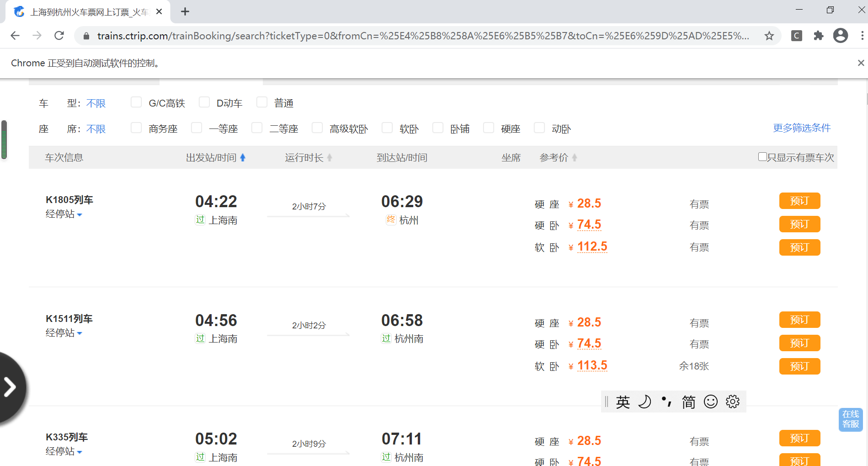Viewport: 868px width, 466px height.
Task: Expand the black side panel arrow
Action: [x=10, y=387]
